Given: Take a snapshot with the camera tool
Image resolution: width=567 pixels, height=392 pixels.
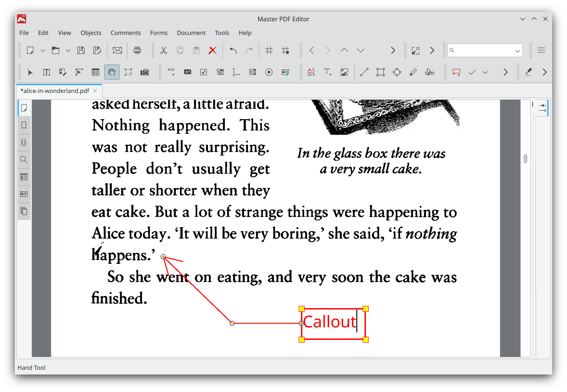Looking at the screenshot, I should (x=145, y=72).
